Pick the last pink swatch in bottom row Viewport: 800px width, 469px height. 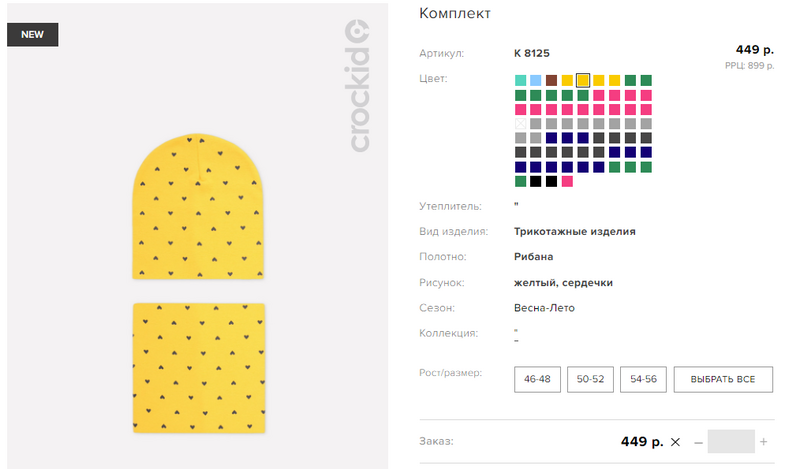pos(567,181)
